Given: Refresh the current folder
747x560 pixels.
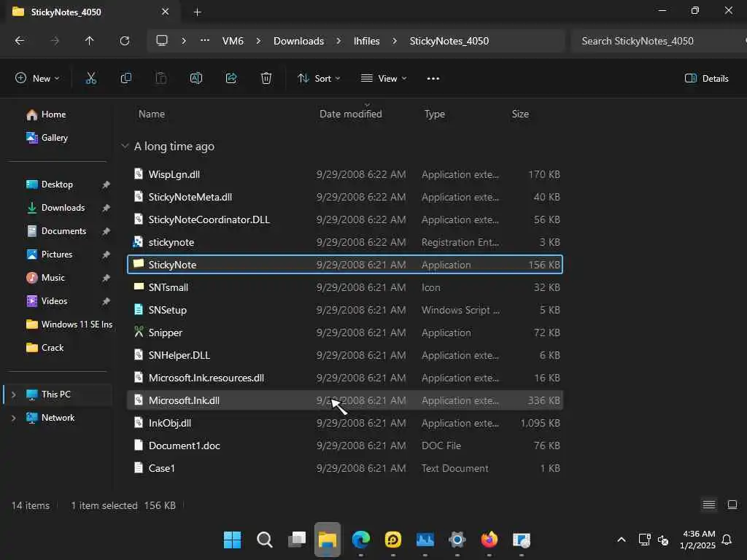Looking at the screenshot, I should [124, 41].
